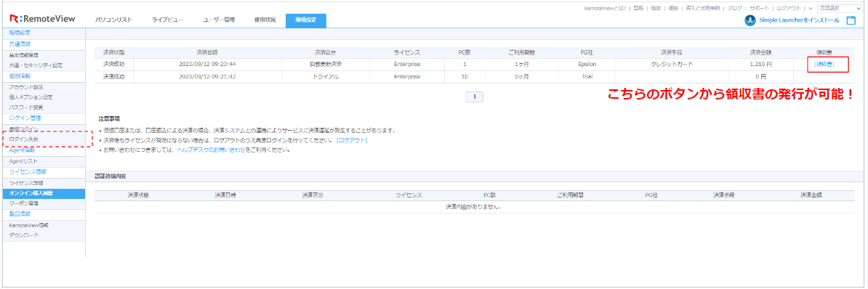The image size is (868, 289).
Task: Select the 使用状況 tab
Action: click(x=265, y=20)
